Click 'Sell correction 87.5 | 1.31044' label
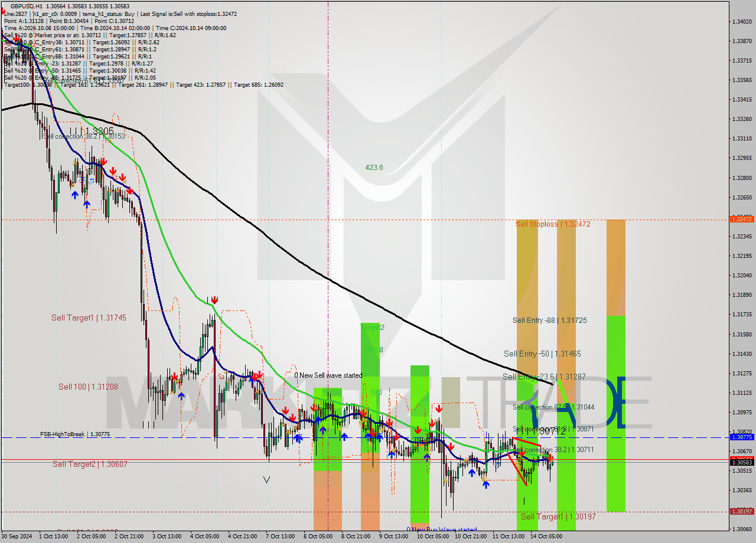 tap(553, 407)
